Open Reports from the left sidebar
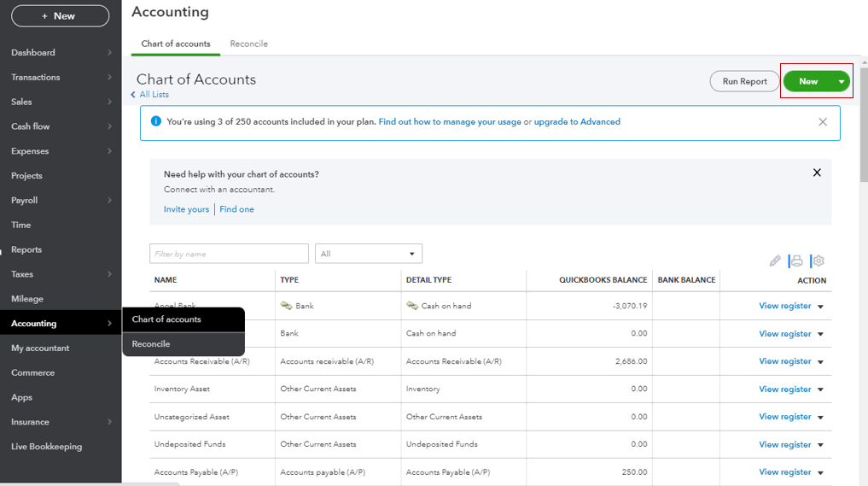Image resolution: width=868 pixels, height=486 pixels. pyautogui.click(x=26, y=250)
